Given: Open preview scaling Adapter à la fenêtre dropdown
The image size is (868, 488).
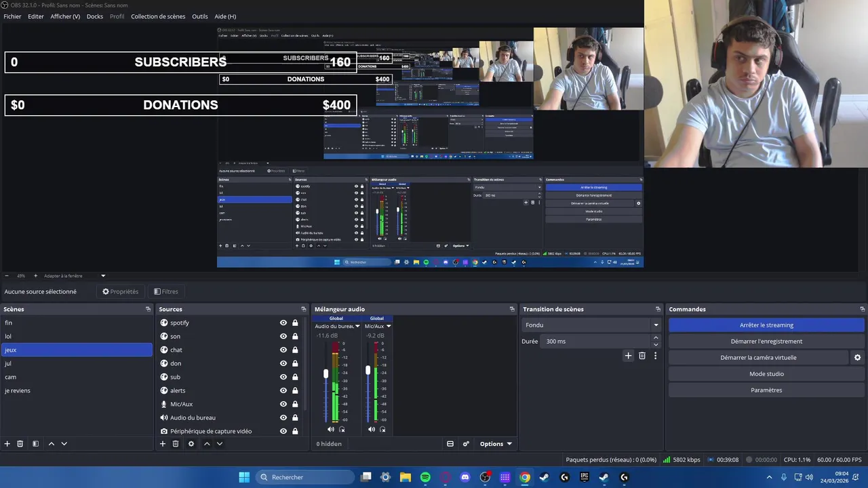Looking at the screenshot, I should click(x=75, y=276).
